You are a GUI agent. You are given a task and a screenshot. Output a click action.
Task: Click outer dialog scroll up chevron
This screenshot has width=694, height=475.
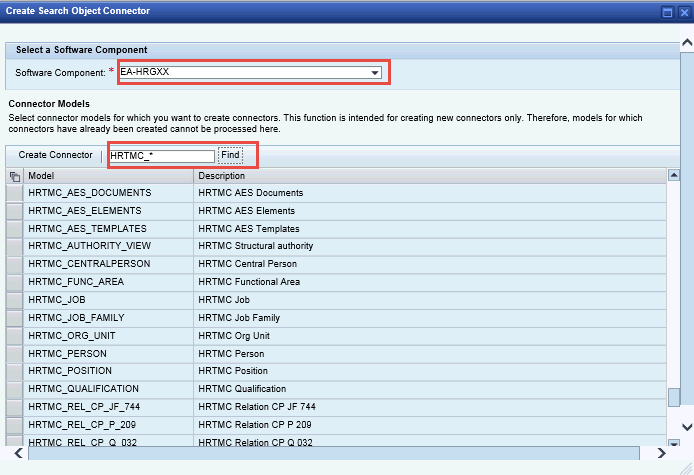(687, 43)
